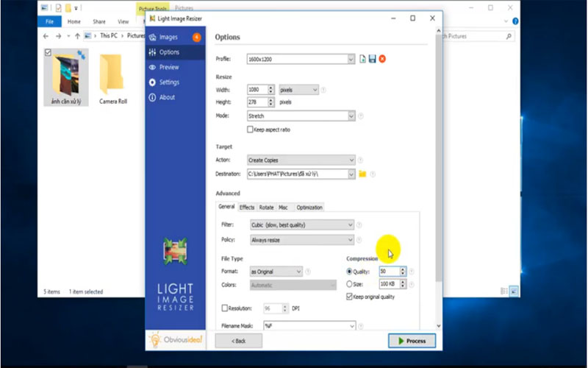Click the new profile icon

click(362, 59)
